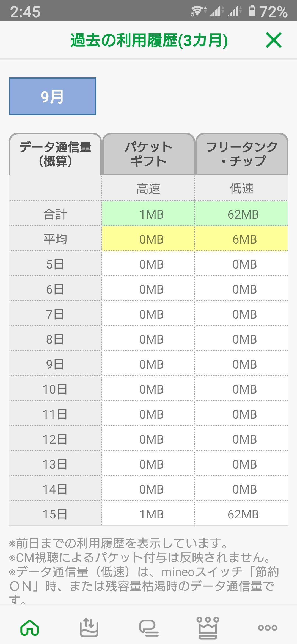
Task: Select the 15日 row label
Action: pos(55,514)
